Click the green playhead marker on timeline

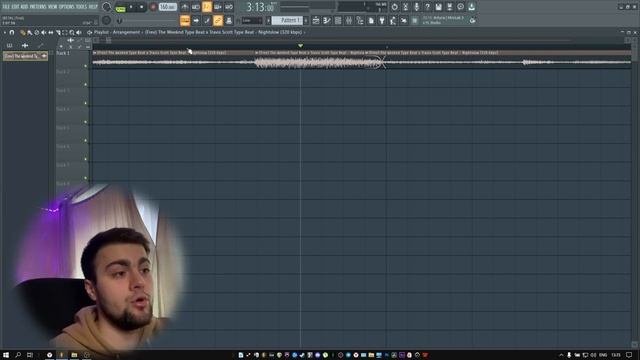[300, 46]
